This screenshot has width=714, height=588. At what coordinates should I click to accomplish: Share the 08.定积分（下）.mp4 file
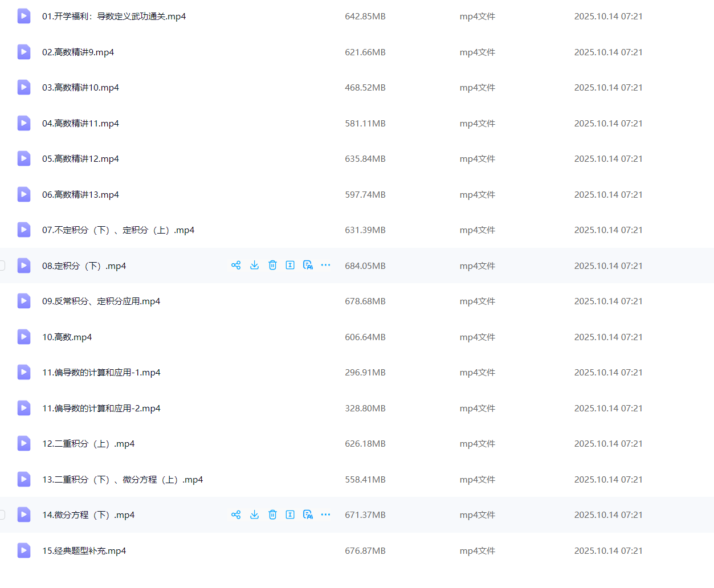point(236,266)
